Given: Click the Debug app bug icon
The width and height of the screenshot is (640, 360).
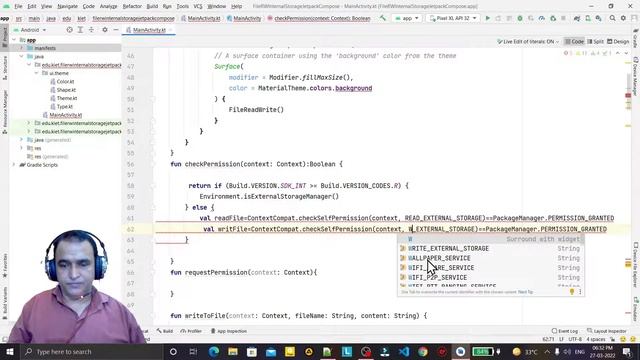Looking at the screenshot, I should 520,18.
